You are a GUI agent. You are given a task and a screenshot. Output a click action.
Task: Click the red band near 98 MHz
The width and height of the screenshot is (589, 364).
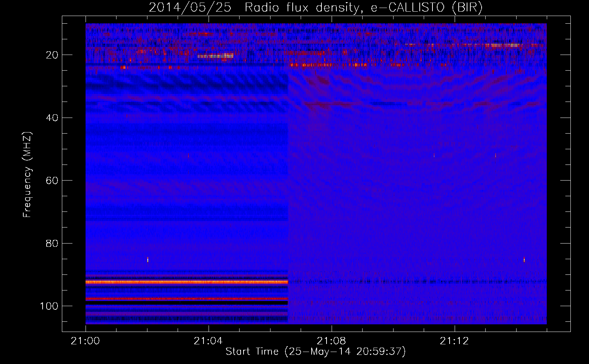tap(187, 298)
